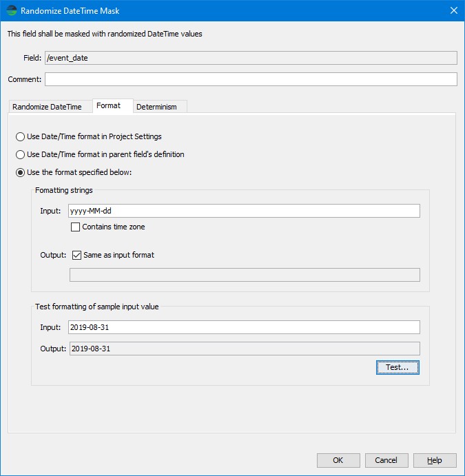
Task: Click the sample Input field 2019-08-31
Action: (x=244, y=327)
